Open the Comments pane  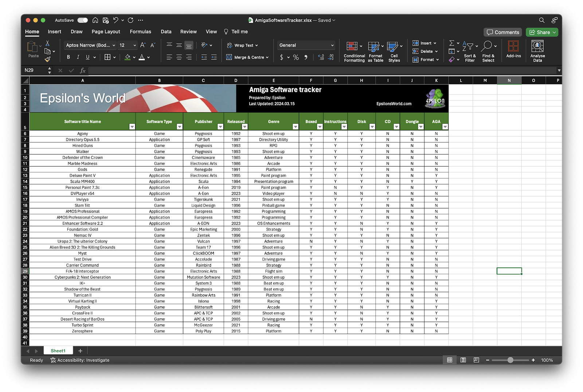(x=503, y=32)
